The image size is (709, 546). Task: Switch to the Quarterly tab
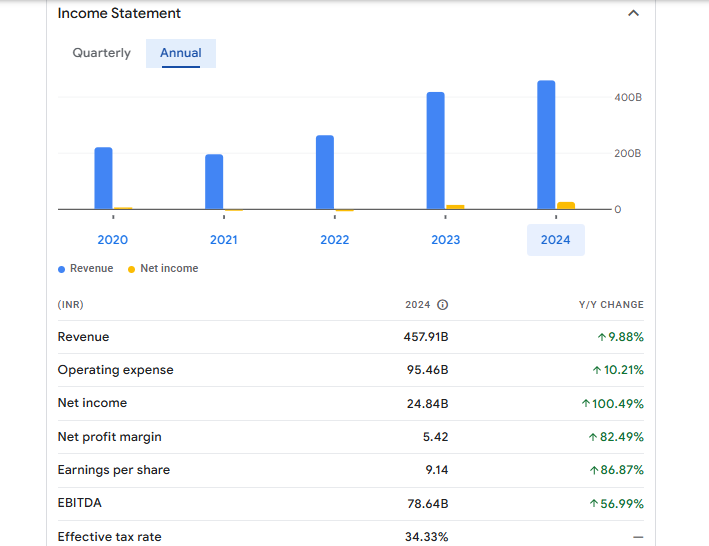(x=101, y=53)
